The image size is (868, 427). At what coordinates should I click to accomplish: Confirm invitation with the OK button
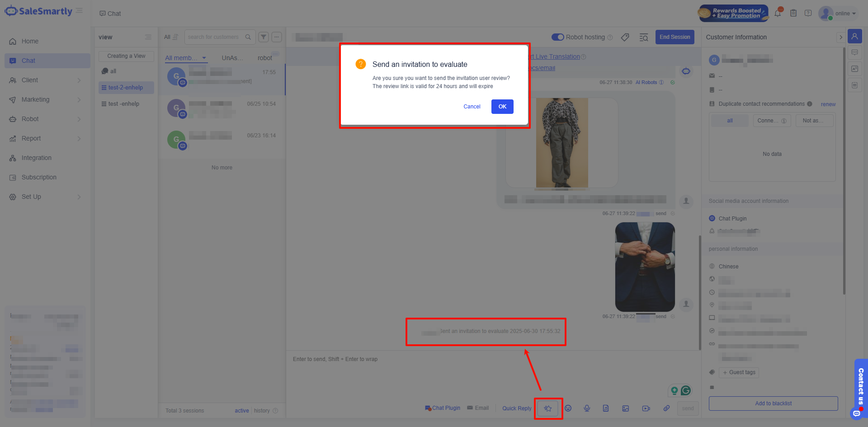click(x=502, y=107)
